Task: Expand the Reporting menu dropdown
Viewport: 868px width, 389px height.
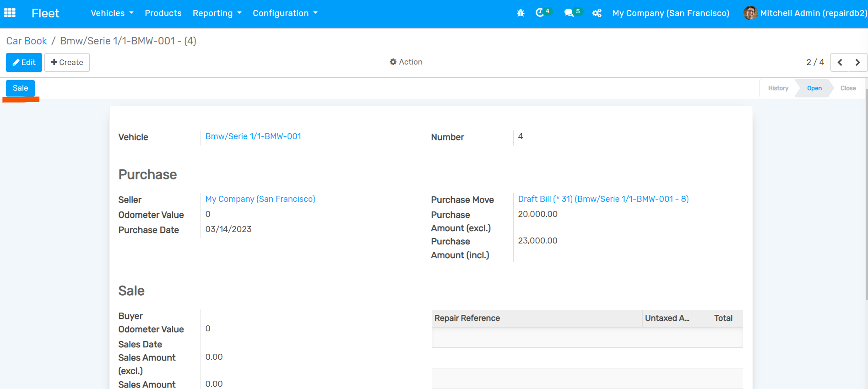Action: coord(217,13)
